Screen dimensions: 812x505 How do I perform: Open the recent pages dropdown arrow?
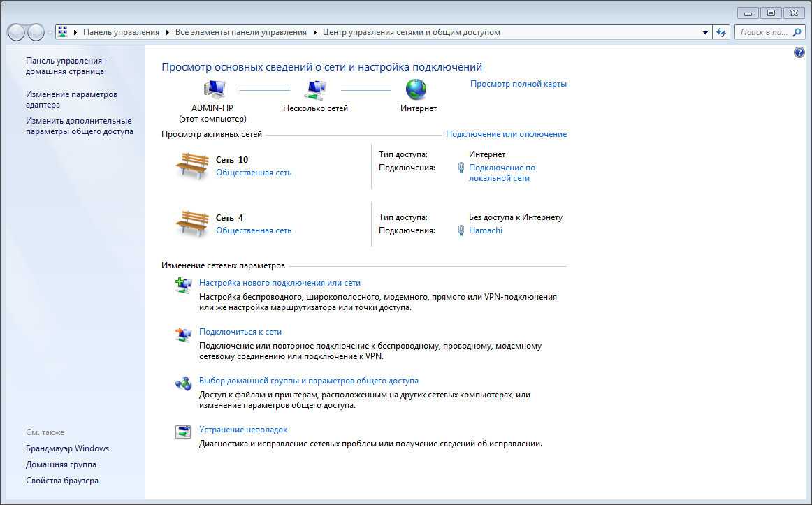(x=50, y=33)
